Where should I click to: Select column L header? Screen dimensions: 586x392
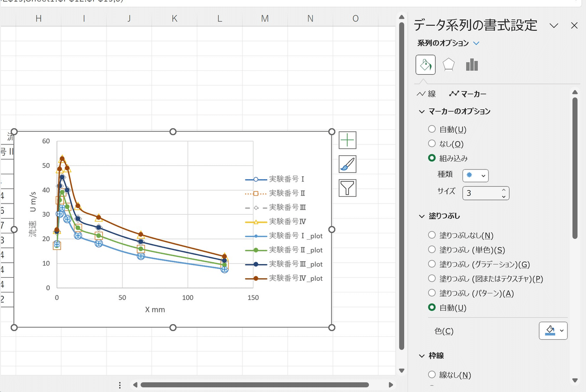[220, 19]
